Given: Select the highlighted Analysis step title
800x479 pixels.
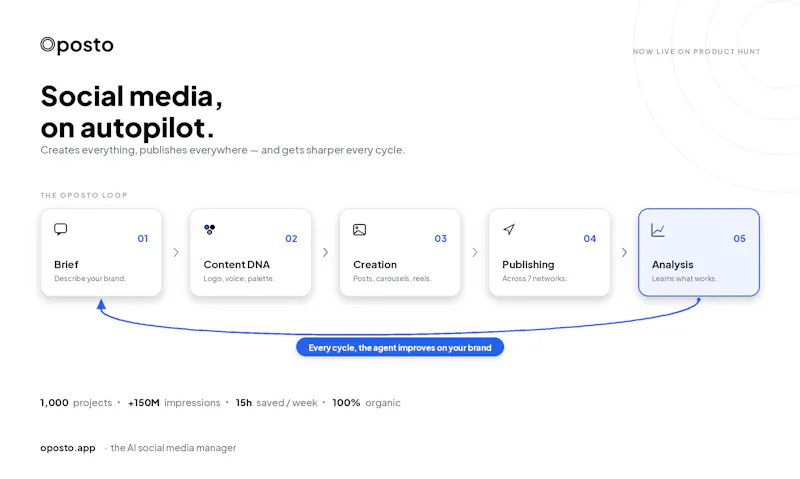Looking at the screenshot, I should pyautogui.click(x=672, y=265).
